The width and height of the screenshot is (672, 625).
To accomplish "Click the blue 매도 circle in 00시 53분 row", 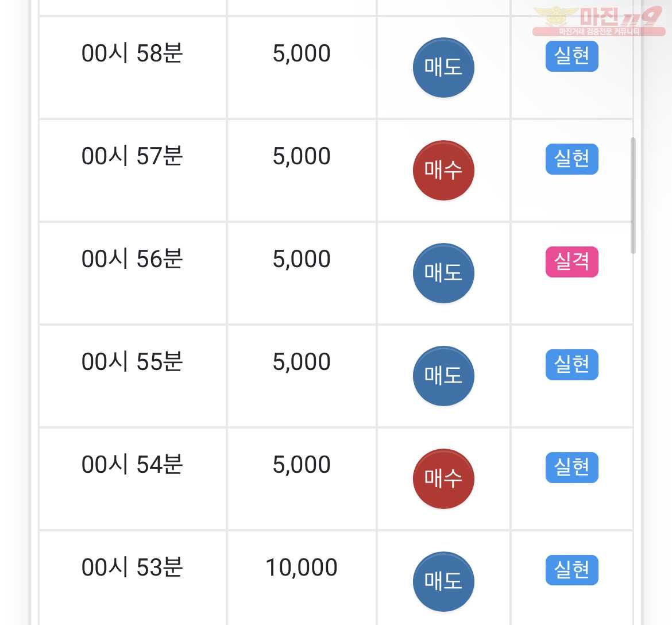I will click(x=443, y=582).
